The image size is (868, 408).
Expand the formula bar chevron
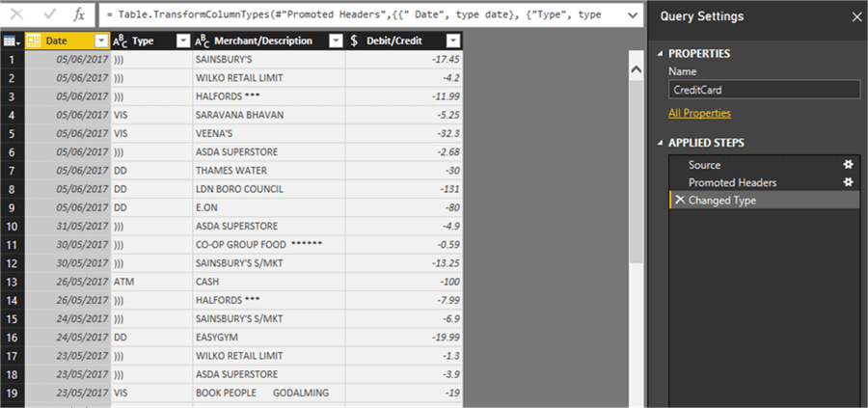(634, 15)
